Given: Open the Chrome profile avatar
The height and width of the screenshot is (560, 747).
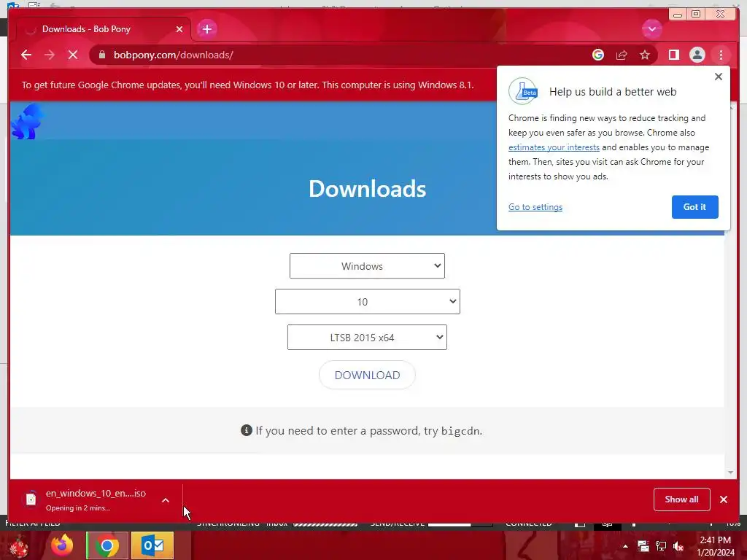Looking at the screenshot, I should pos(697,55).
